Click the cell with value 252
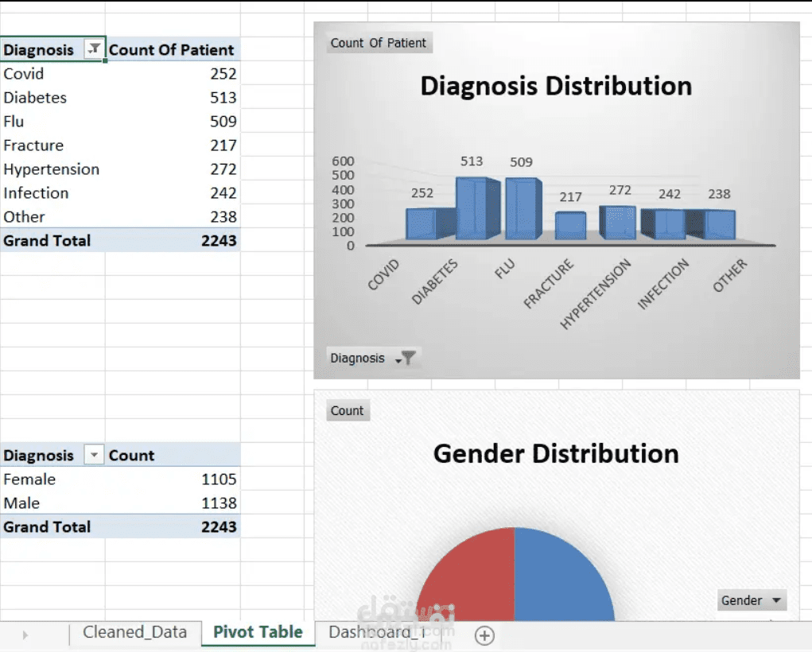This screenshot has width=812, height=652. tap(173, 73)
